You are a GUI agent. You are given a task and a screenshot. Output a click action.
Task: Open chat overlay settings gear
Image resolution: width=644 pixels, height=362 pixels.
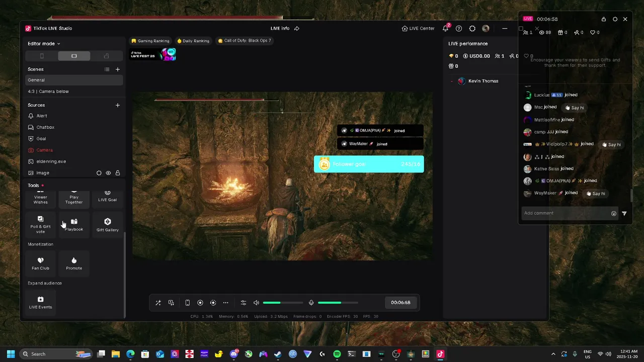(615, 19)
